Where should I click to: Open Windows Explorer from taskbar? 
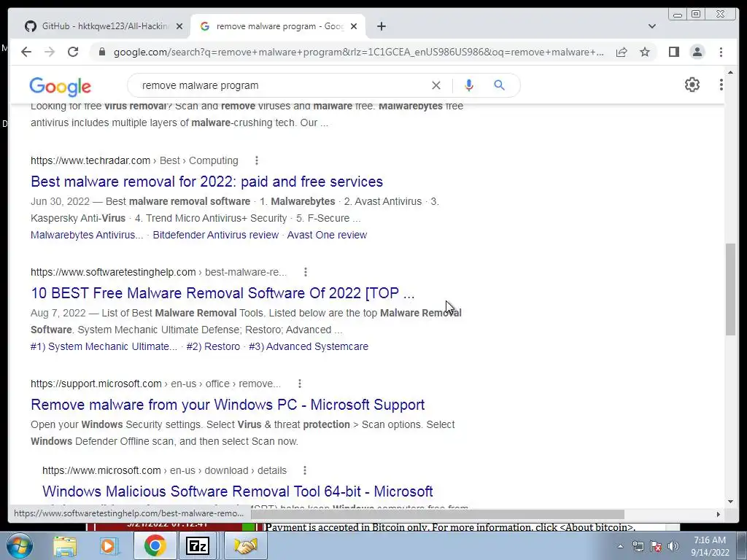click(x=65, y=546)
